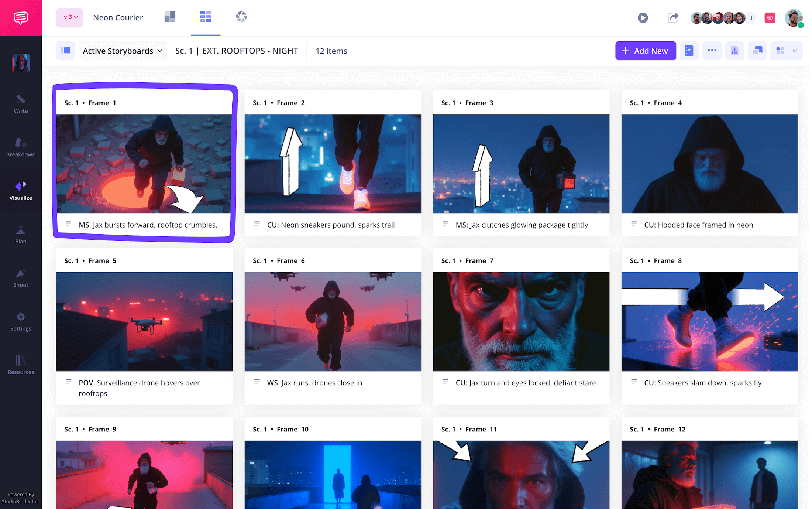812x509 pixels.
Task: Open the grid view layout dropdown
Action: [x=786, y=51]
